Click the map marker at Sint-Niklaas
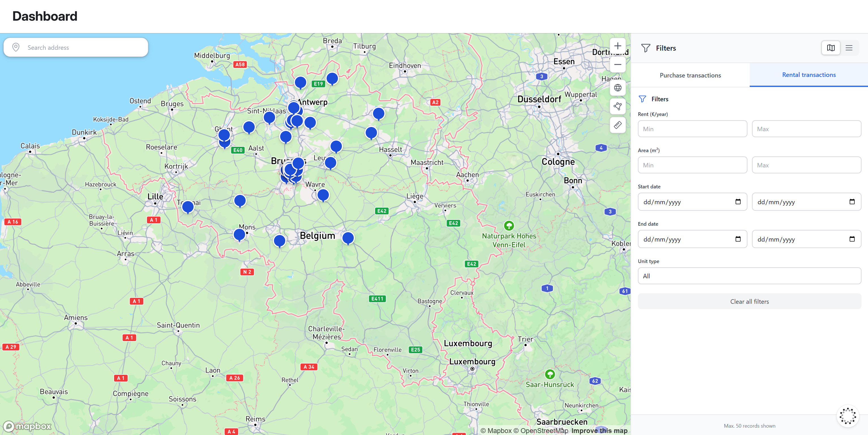 pos(269,118)
